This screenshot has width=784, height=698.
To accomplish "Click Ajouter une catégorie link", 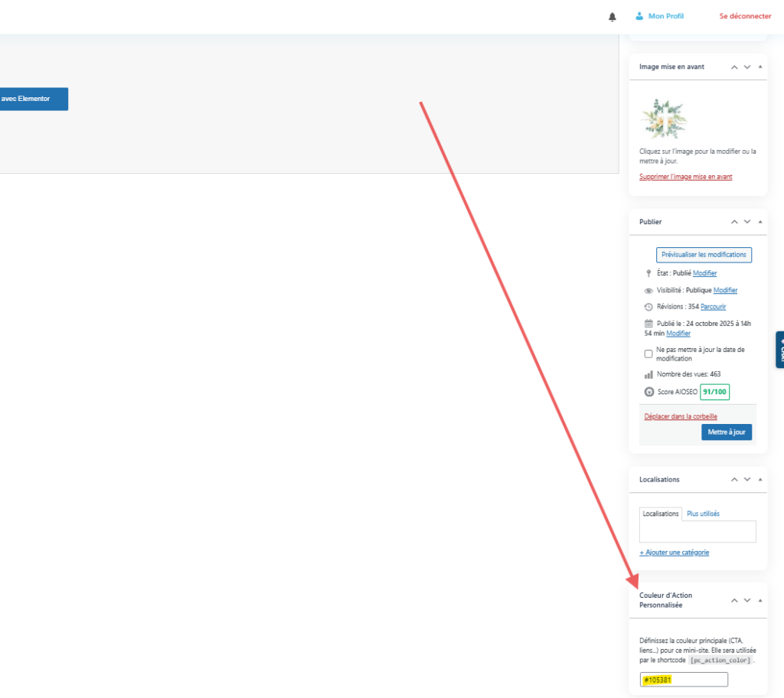I will [674, 553].
